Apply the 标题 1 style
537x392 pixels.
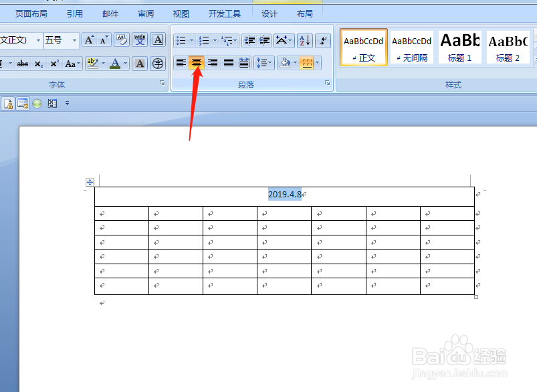point(459,47)
